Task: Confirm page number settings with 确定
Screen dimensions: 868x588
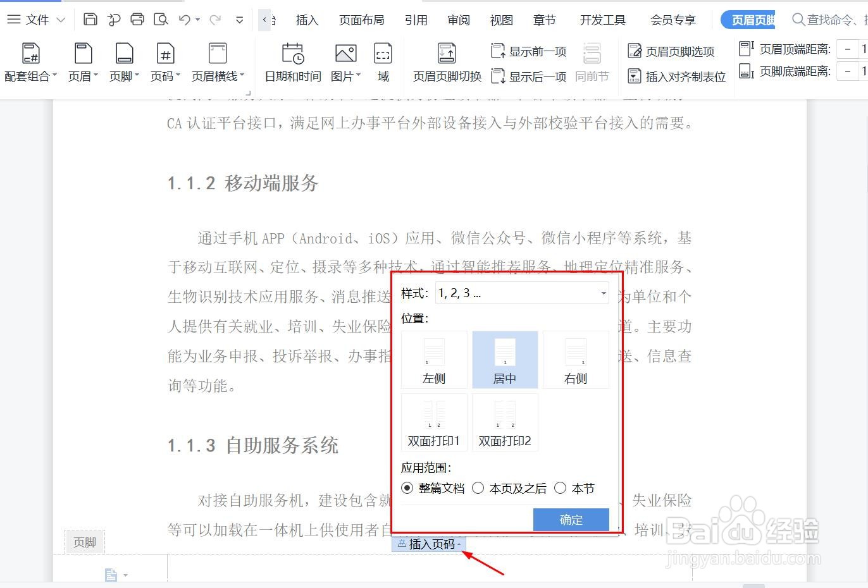Action: pos(570,519)
